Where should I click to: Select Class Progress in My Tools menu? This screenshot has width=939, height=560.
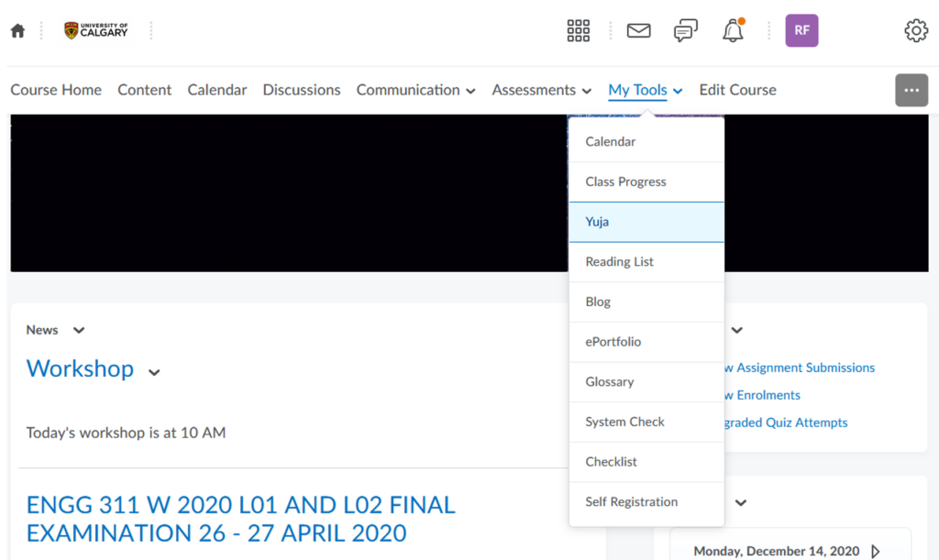pyautogui.click(x=646, y=181)
